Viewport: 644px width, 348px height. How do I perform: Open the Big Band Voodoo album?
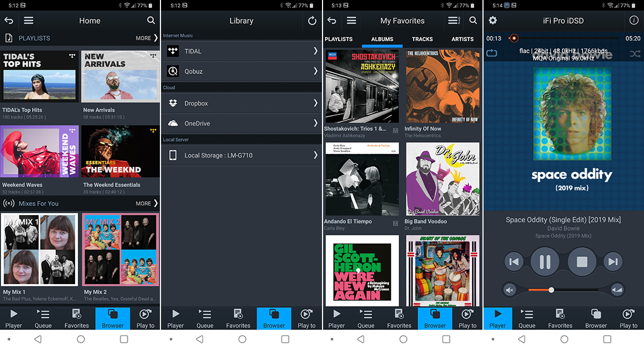pyautogui.click(x=443, y=179)
